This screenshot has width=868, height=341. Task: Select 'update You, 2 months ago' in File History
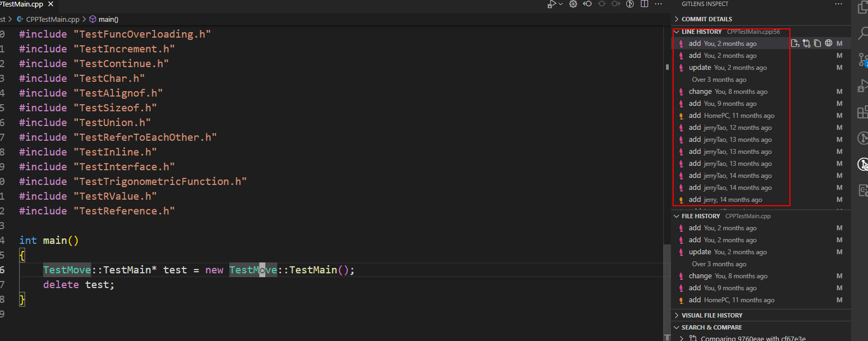pyautogui.click(x=761, y=252)
